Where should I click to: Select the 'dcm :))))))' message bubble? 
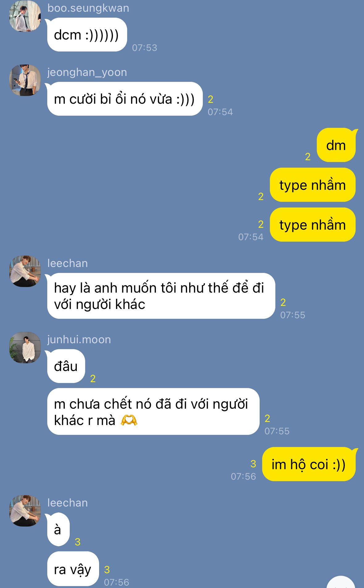[86, 35]
